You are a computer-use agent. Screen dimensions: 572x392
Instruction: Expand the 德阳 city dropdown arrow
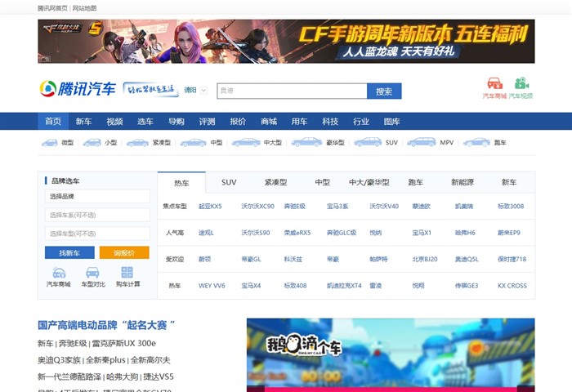click(204, 90)
